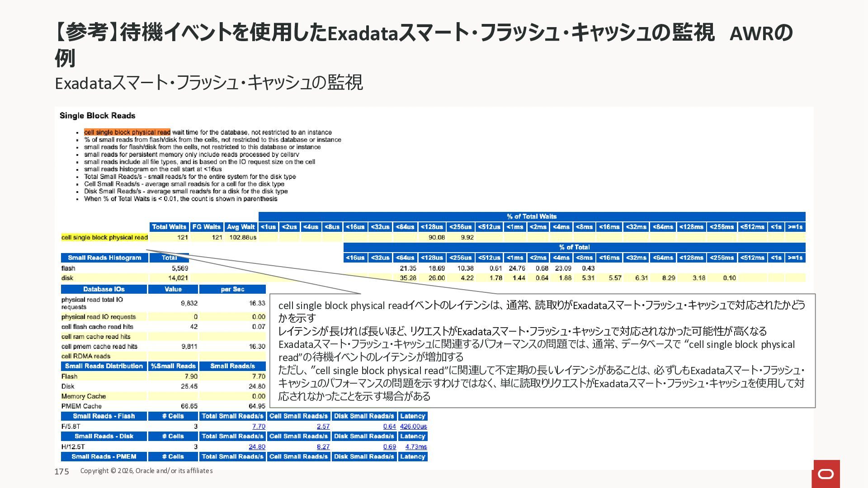
Task: Select the Small Reads - PMEM header
Action: pyautogui.click(x=104, y=456)
